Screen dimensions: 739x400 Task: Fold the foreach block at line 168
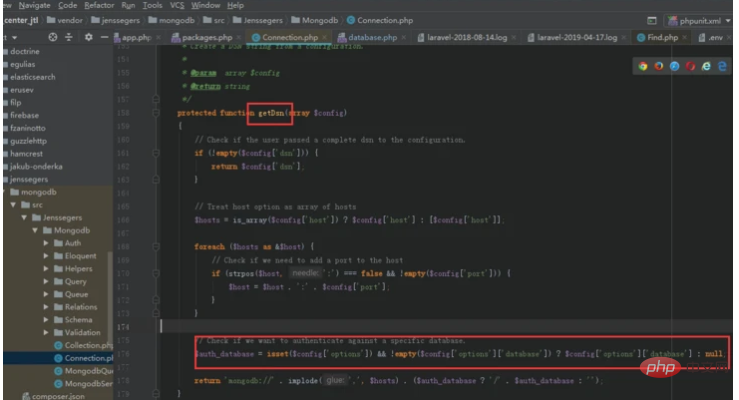coord(156,246)
